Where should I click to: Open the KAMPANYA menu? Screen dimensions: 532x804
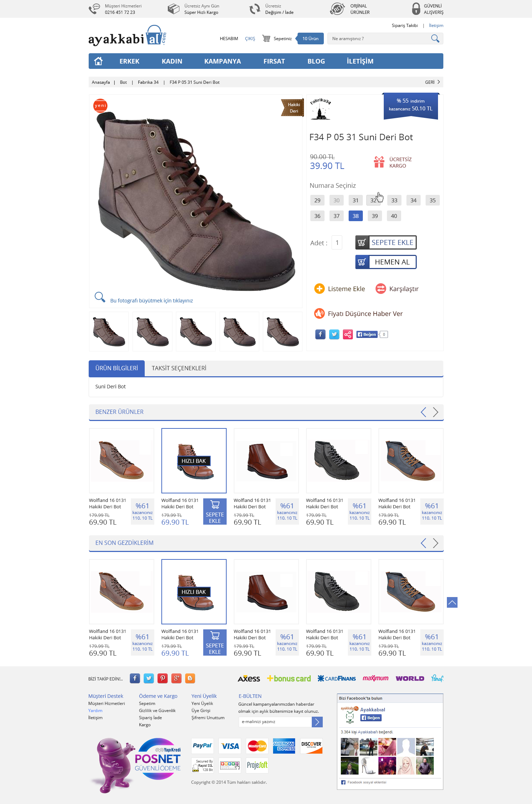coord(223,61)
